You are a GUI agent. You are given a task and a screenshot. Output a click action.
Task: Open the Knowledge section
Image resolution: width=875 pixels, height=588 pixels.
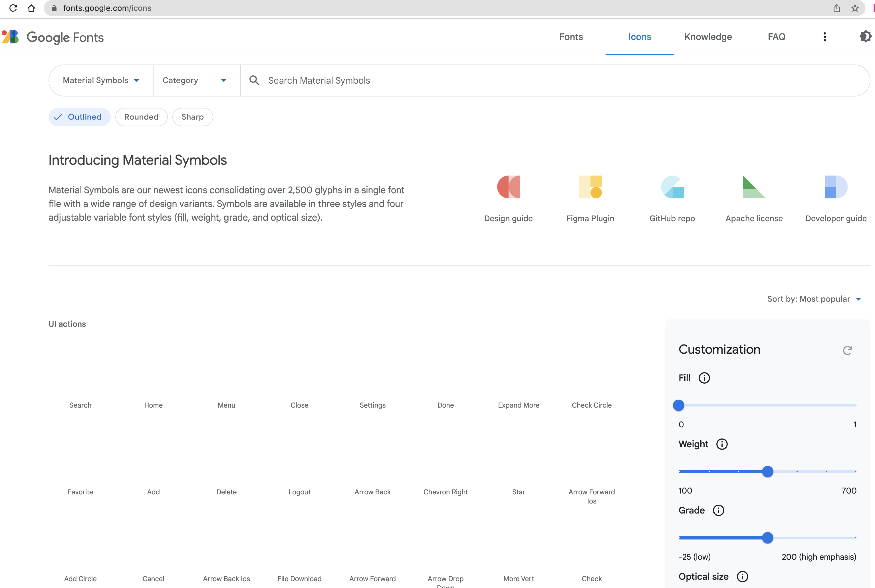pyautogui.click(x=708, y=37)
